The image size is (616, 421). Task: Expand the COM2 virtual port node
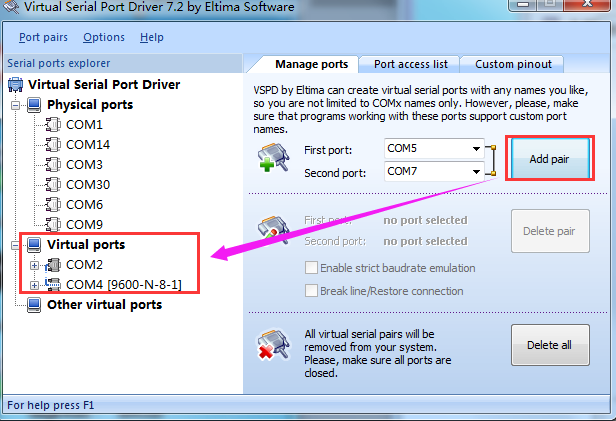click(x=35, y=265)
